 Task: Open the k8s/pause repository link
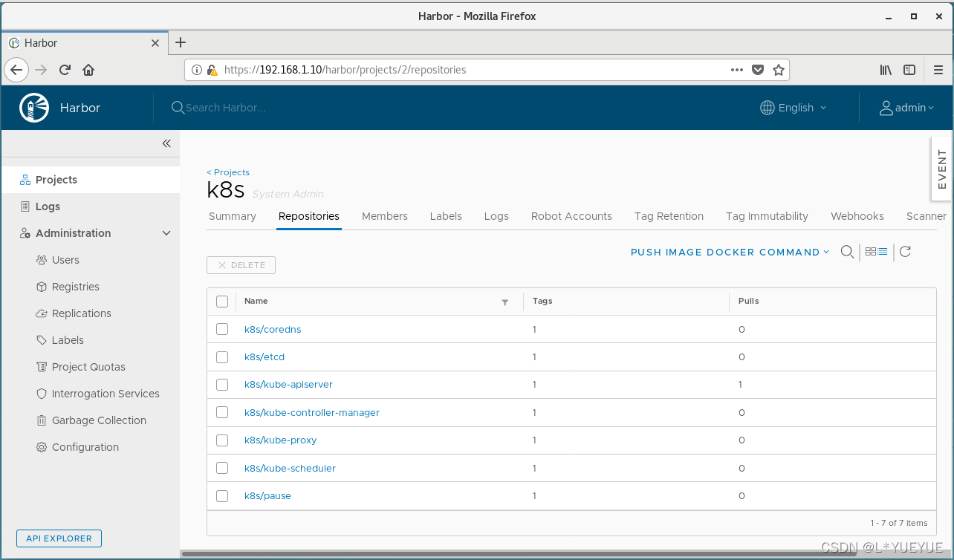267,496
